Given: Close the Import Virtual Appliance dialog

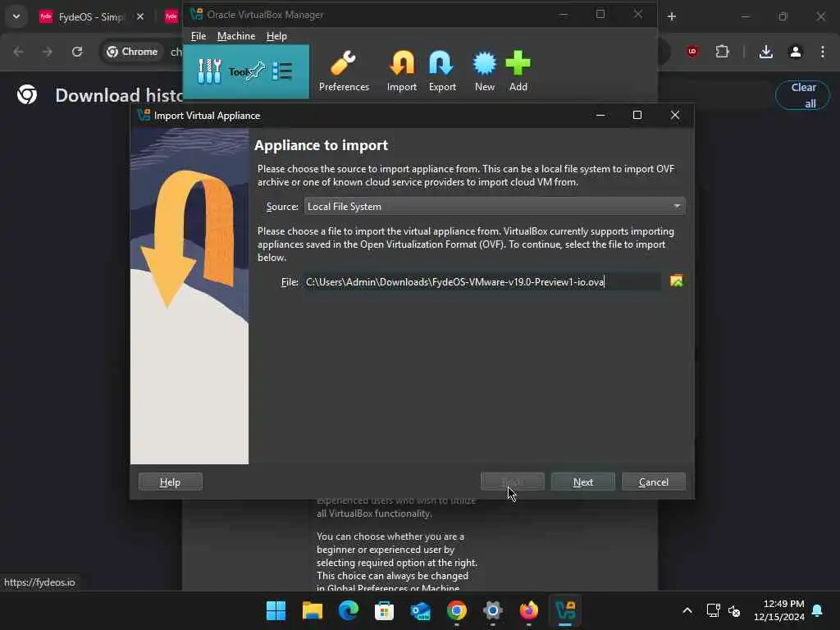Looking at the screenshot, I should click(x=674, y=115).
